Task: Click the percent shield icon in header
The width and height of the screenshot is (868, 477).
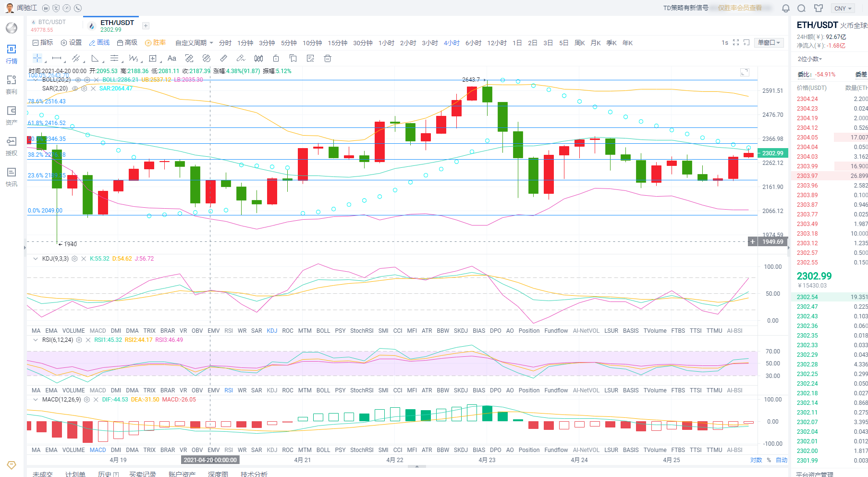Action: 56,8
